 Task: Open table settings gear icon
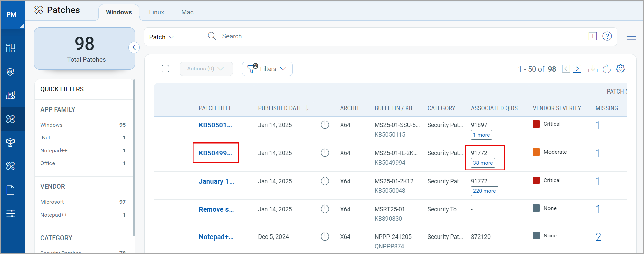coord(620,69)
